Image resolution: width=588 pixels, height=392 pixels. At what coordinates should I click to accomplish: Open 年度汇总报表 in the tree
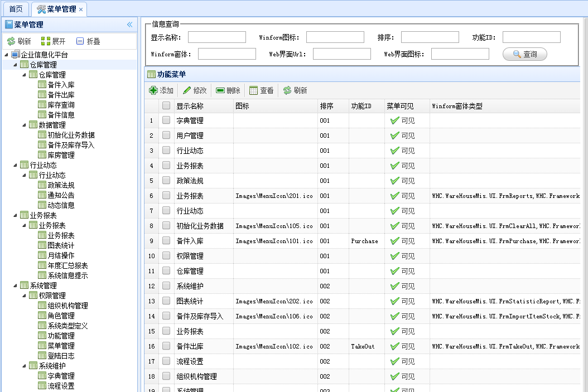coord(68,266)
